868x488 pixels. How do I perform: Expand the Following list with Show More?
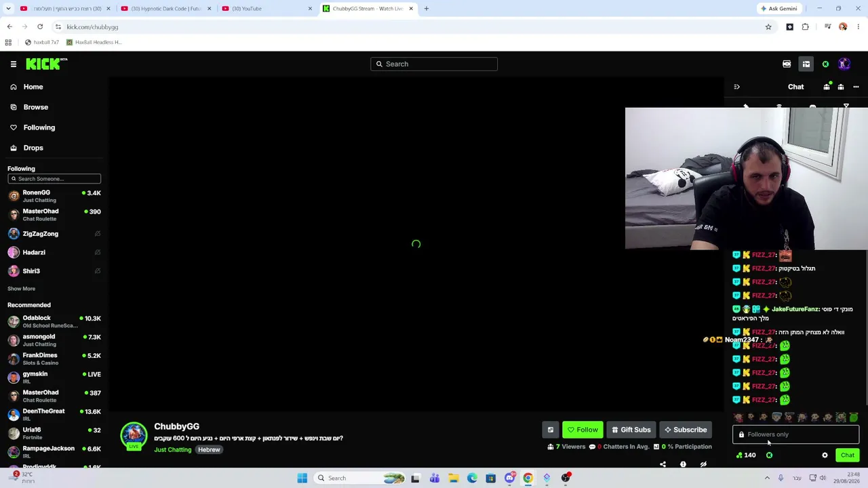(x=22, y=289)
